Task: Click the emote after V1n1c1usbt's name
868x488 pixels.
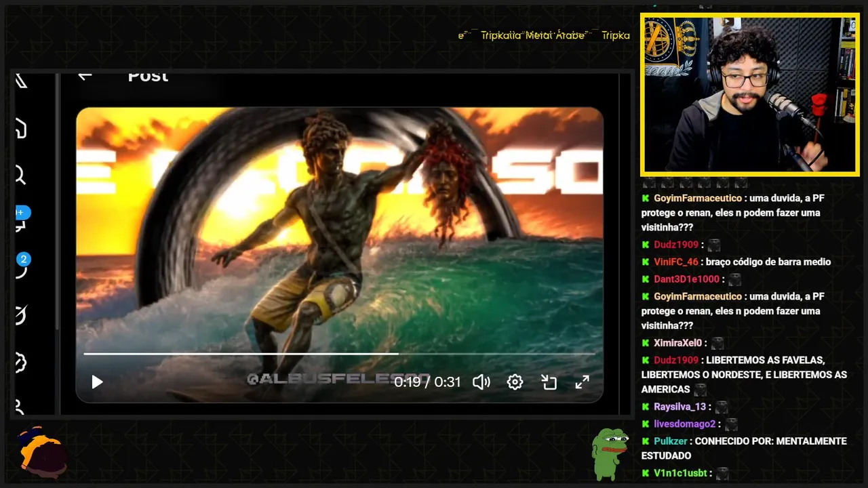Action: [x=724, y=474]
